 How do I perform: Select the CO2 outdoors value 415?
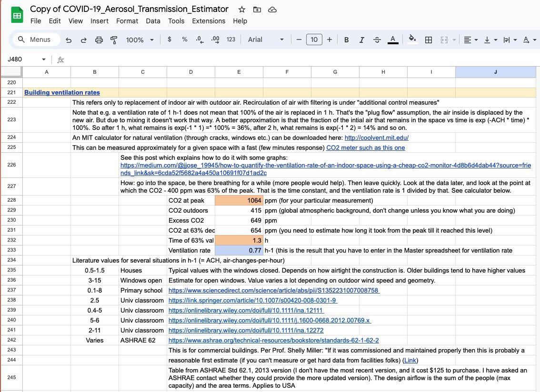(239, 211)
